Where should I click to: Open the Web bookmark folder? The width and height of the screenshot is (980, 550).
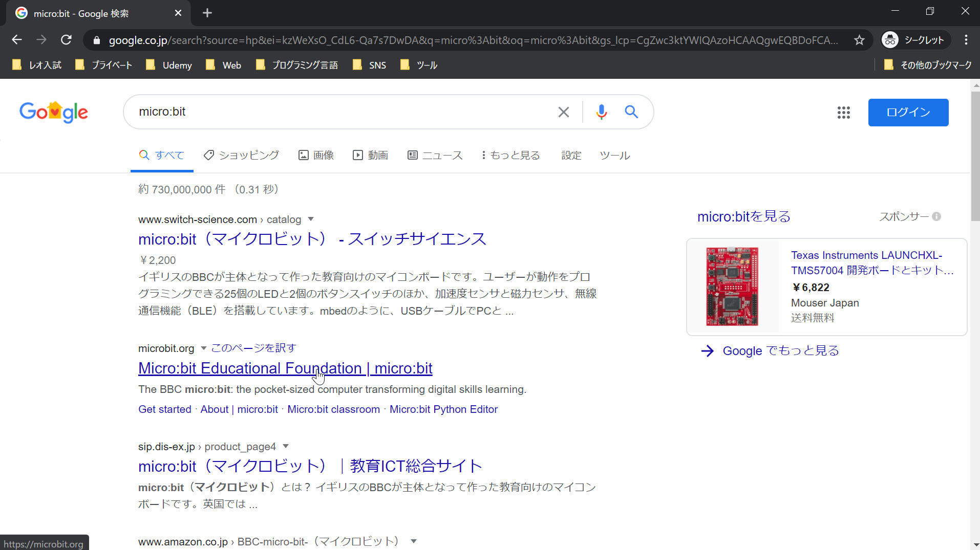(223, 65)
